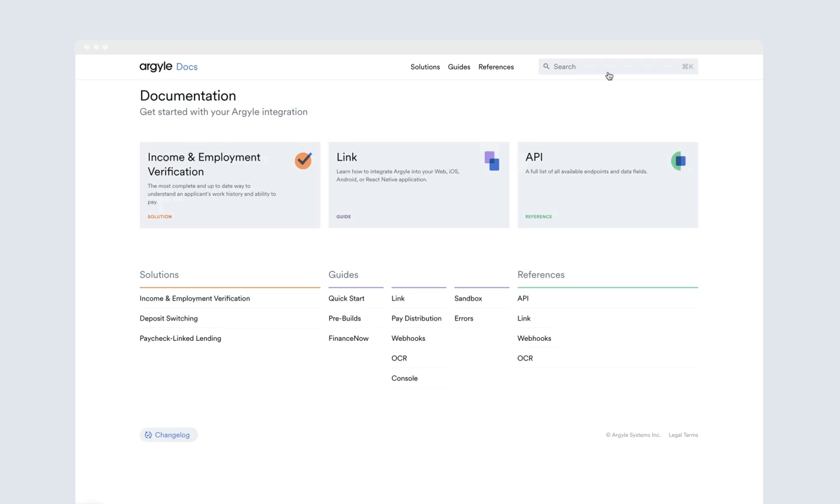Click the Solutions section heading
The height and width of the screenshot is (504, 840).
pos(159,275)
